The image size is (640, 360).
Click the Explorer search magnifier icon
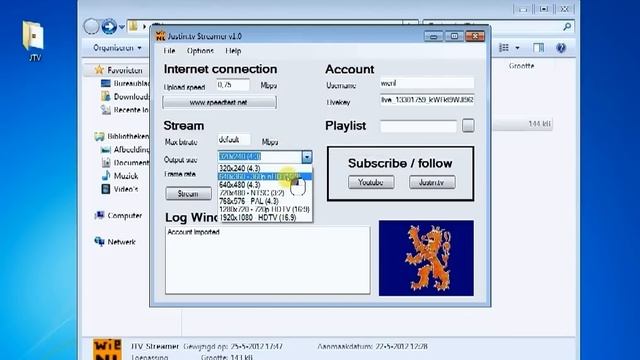[x=567, y=27]
